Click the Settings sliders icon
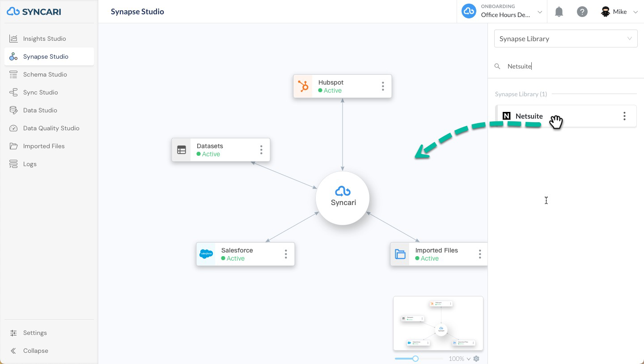The width and height of the screenshot is (644, 364). pos(13,333)
